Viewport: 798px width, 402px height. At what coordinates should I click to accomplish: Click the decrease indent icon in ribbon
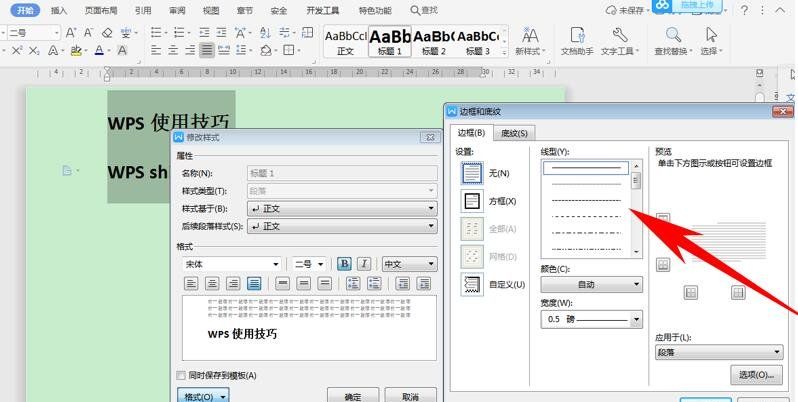pyautogui.click(x=205, y=33)
